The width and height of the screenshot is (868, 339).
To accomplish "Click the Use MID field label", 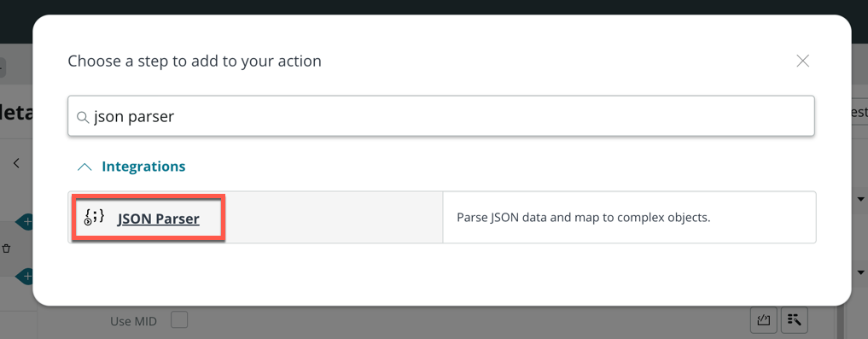I will point(133,321).
